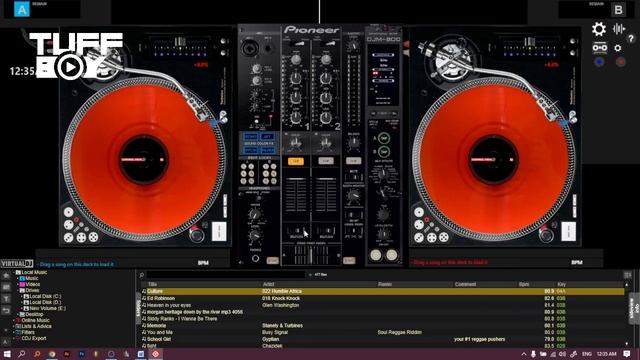
Task: Open help with the question mark icon
Action: 631,39
